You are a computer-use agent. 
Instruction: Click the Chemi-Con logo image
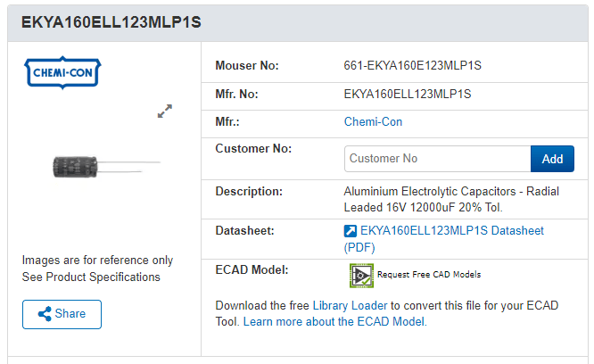62,73
